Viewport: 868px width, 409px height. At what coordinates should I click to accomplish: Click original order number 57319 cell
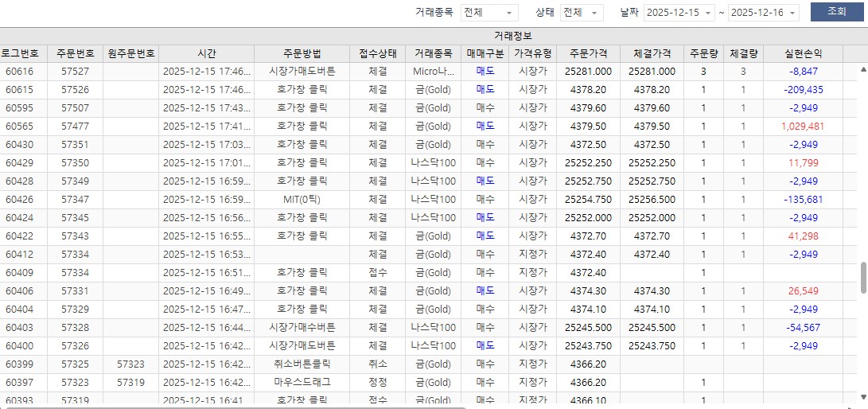pos(131,382)
